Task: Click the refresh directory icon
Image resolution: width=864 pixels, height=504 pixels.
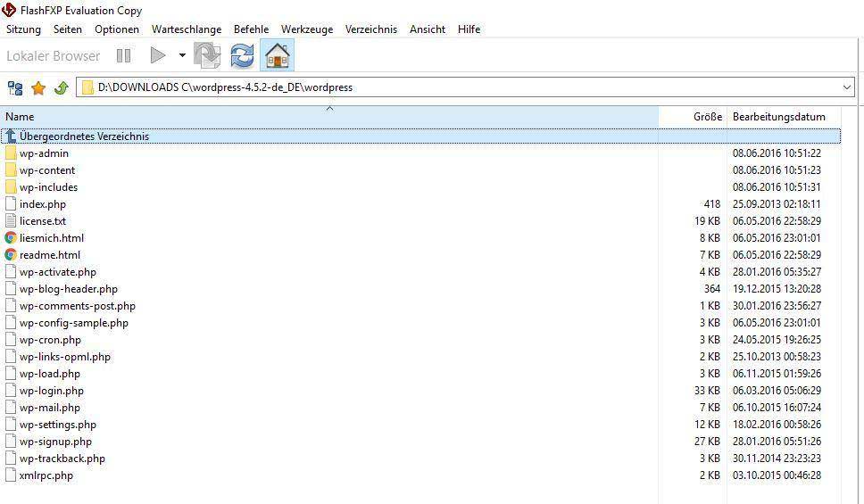Action: coord(242,55)
